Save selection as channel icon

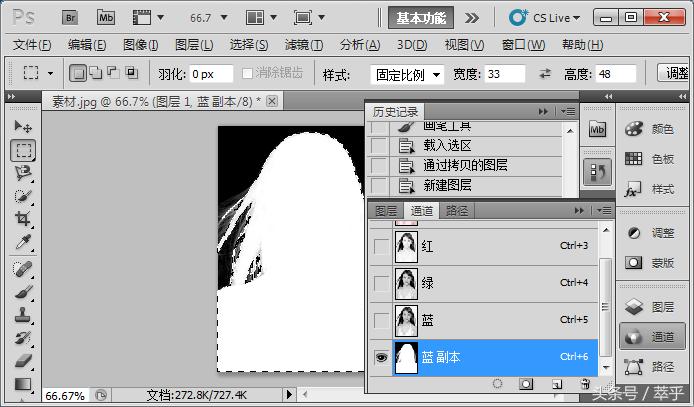(x=526, y=384)
